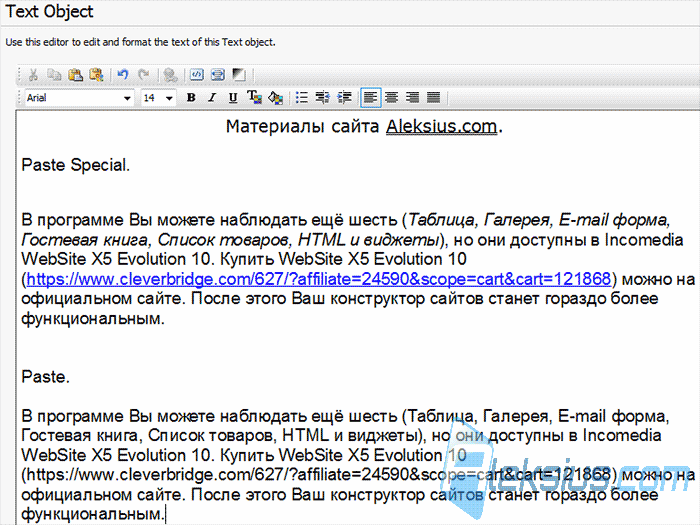Viewport: 700px width, 525px height.
Task: Toggle bold formatting
Action: [x=191, y=97]
